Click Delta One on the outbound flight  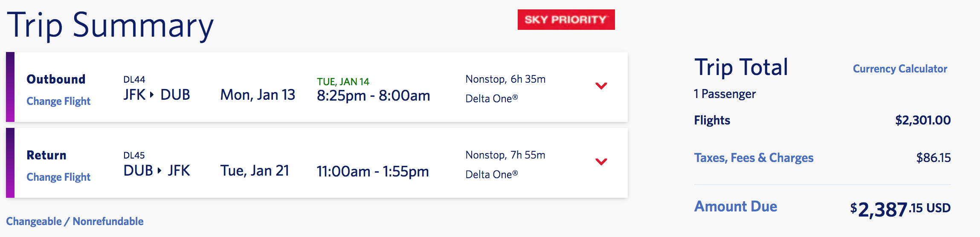tap(491, 98)
